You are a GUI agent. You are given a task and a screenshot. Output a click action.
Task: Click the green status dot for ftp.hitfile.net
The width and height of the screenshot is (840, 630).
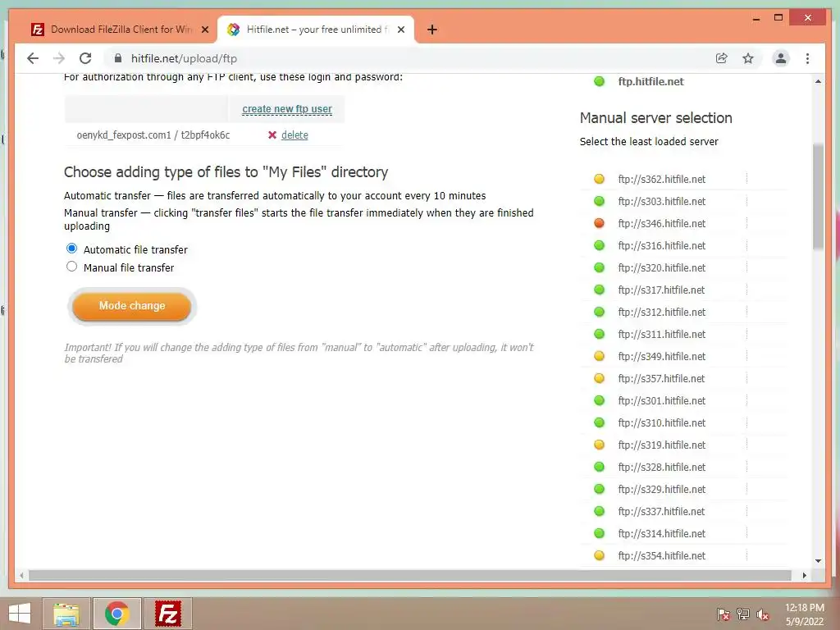[x=599, y=81]
